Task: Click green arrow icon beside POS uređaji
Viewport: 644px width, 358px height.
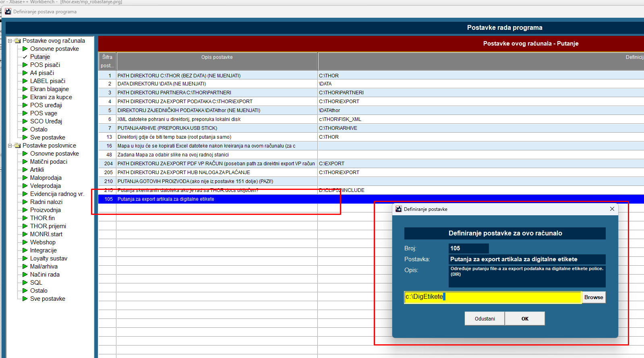Action: tap(25, 105)
